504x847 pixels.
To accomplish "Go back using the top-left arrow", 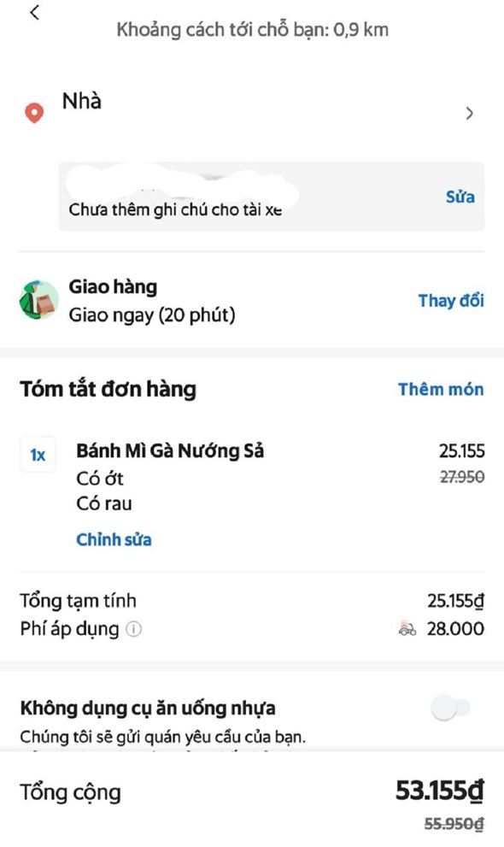I will 35,13.
